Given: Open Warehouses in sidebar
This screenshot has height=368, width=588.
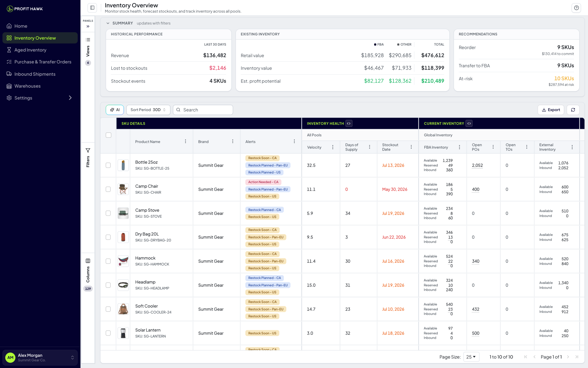Looking at the screenshot, I should click(40, 86).
